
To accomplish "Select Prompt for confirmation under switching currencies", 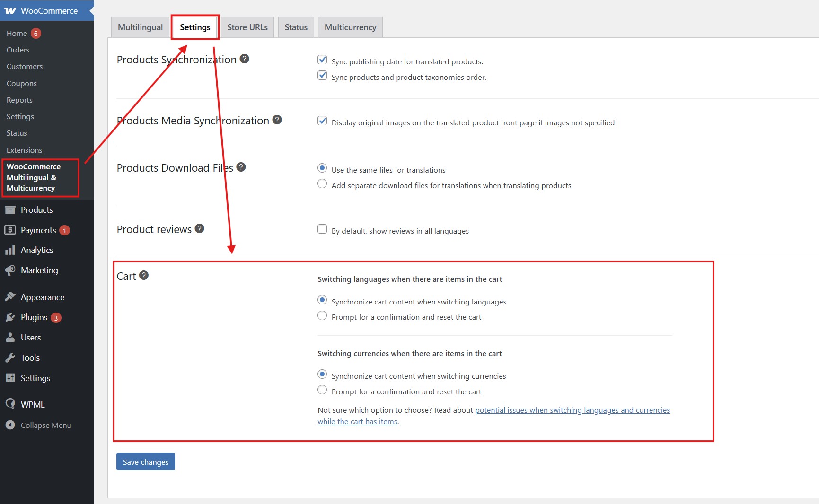I will tap(322, 390).
